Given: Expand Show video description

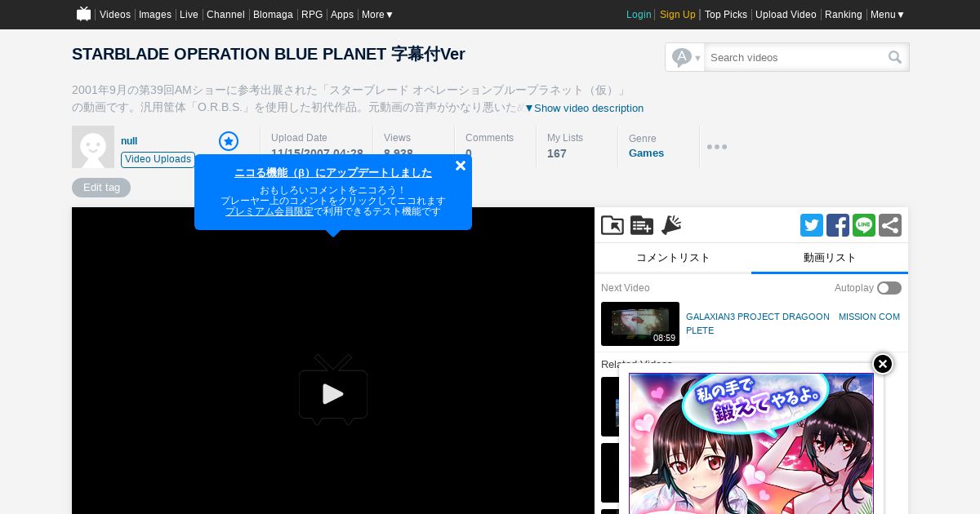Looking at the screenshot, I should 584,108.
